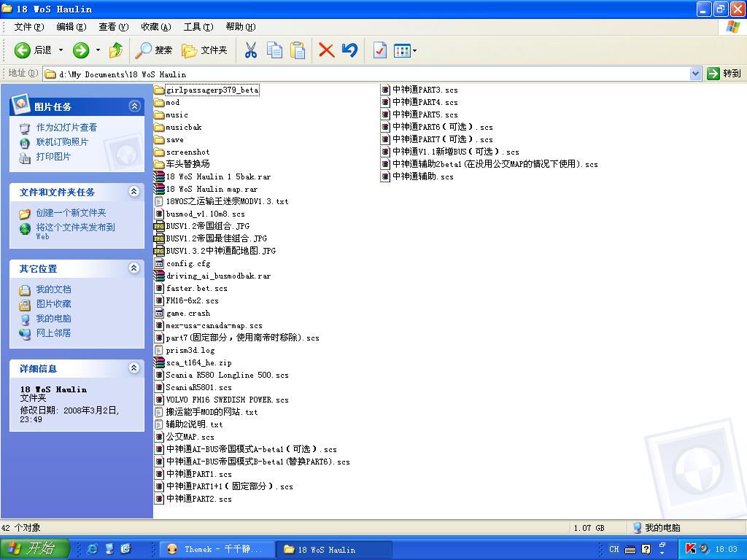Collapse the 图片任务 panel

click(134, 106)
